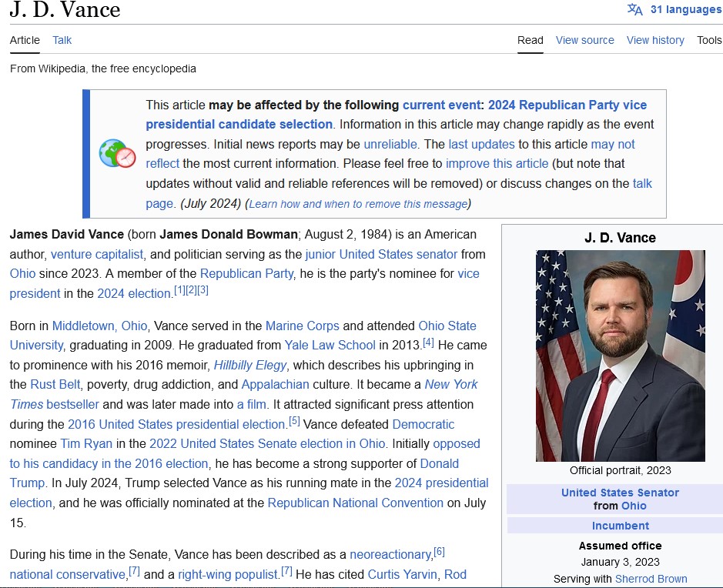Open the Middletown, Ohio link
This screenshot has height=588, width=723.
coord(99,326)
